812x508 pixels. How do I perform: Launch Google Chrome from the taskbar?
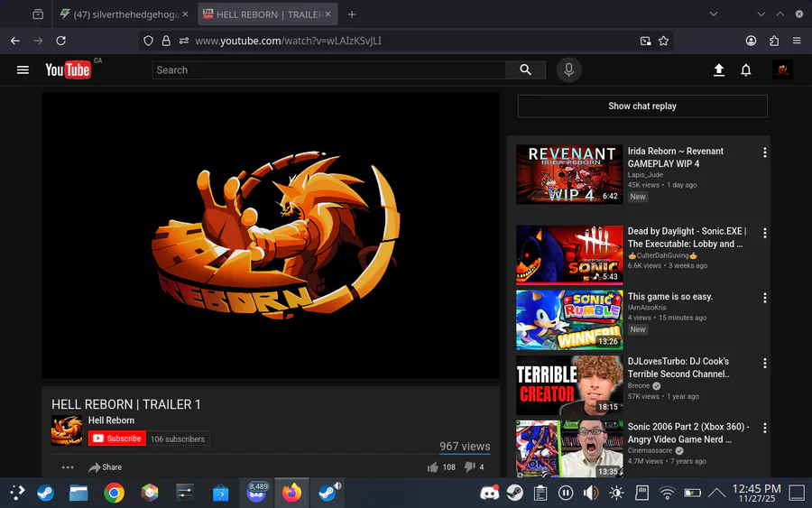114,493
